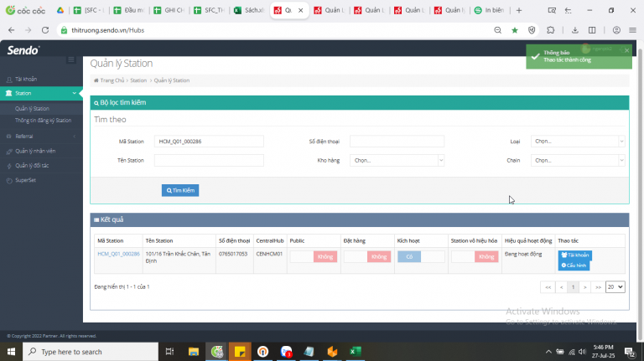
Task: Expand the Referral sidebar menu
Action: [41, 137]
